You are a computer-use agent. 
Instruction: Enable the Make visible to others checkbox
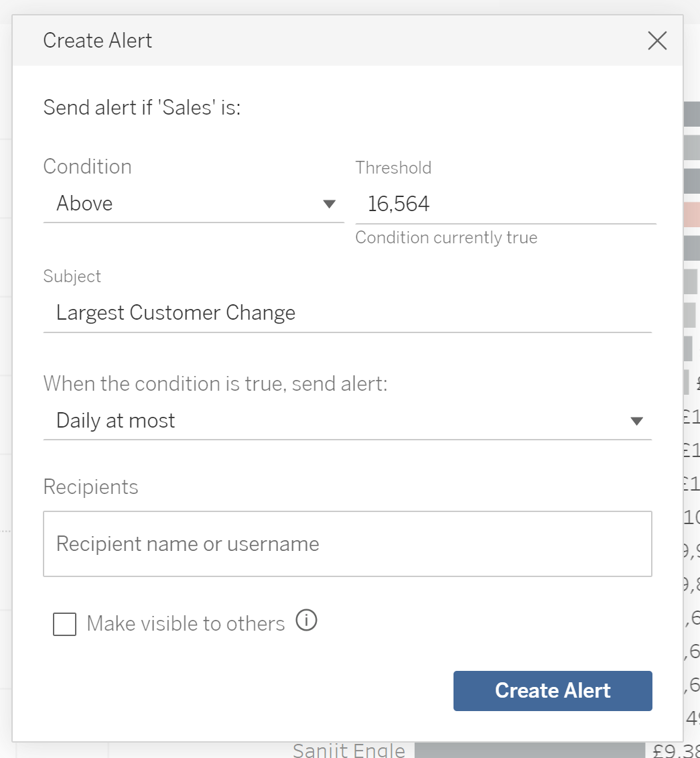(x=64, y=625)
